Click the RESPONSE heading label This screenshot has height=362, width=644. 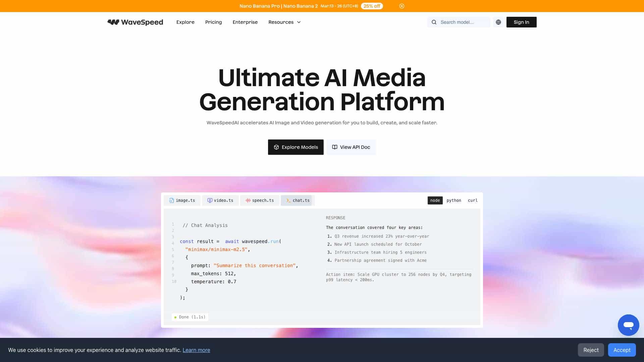click(x=335, y=218)
